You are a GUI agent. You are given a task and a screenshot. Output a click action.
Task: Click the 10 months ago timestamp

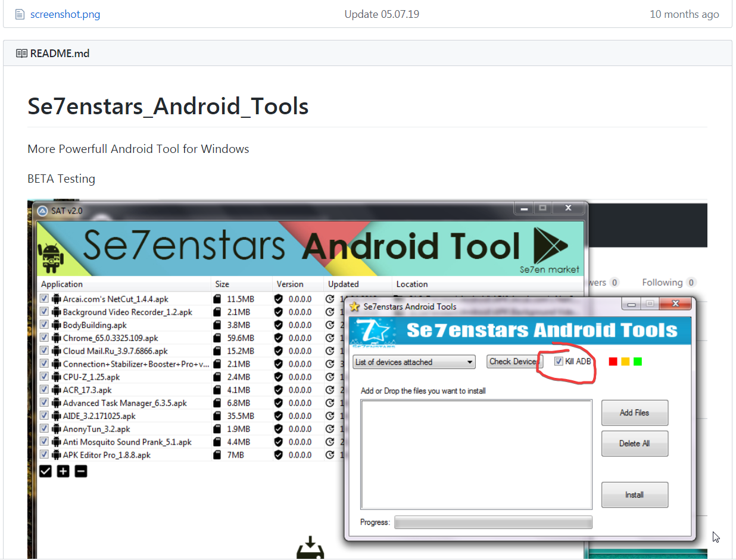coord(684,14)
